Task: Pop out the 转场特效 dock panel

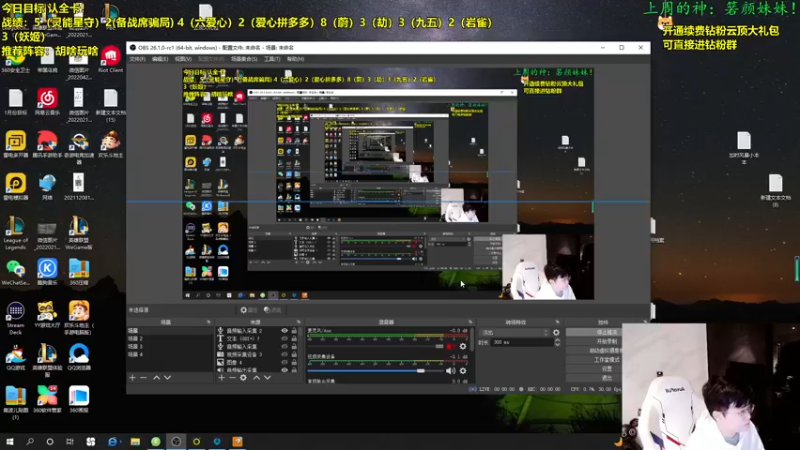Action: point(557,322)
